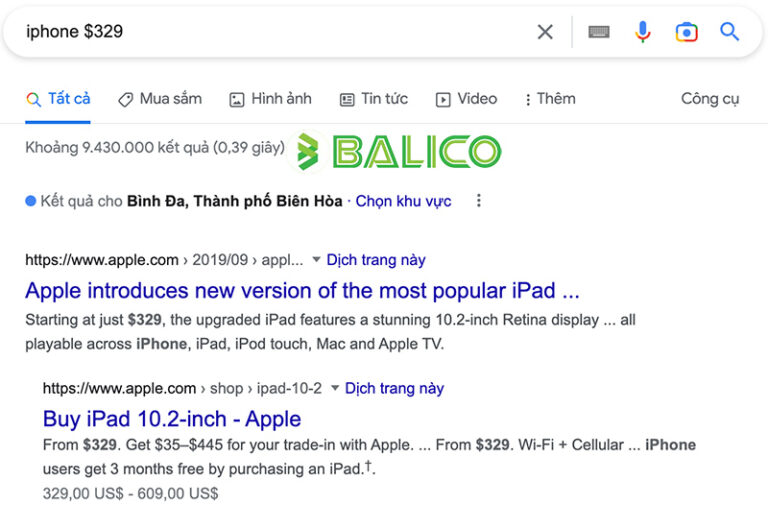Open 'Công cụ' search tools
Screen dimensions: 768x529
pos(710,99)
